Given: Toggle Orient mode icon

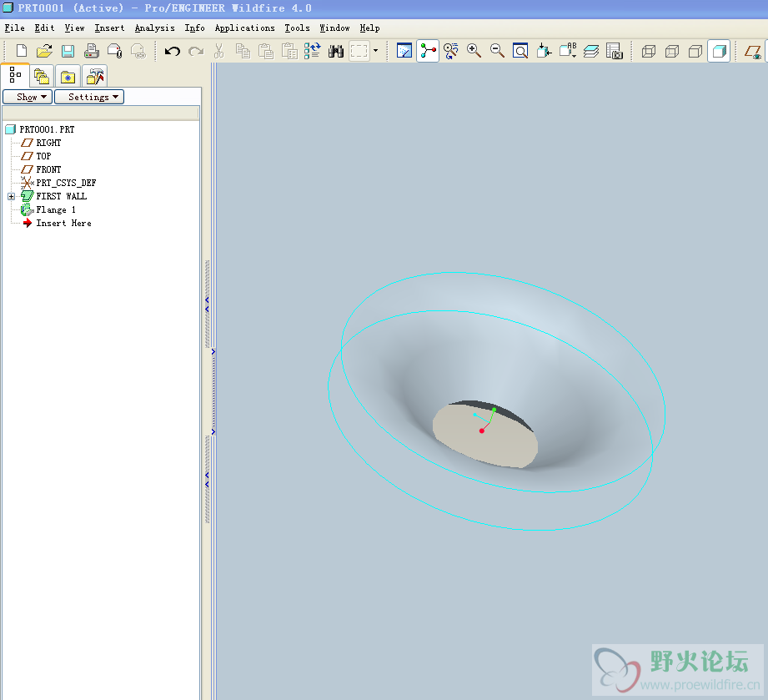Looking at the screenshot, I should (x=450, y=51).
